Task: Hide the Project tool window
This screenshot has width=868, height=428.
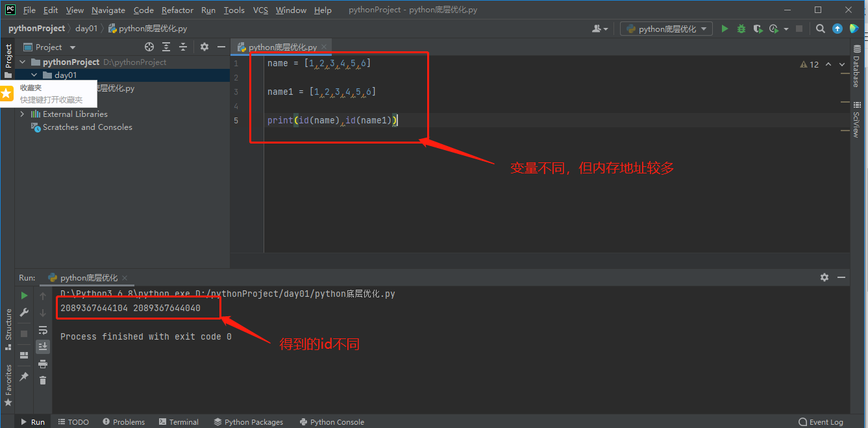Action: click(221, 47)
